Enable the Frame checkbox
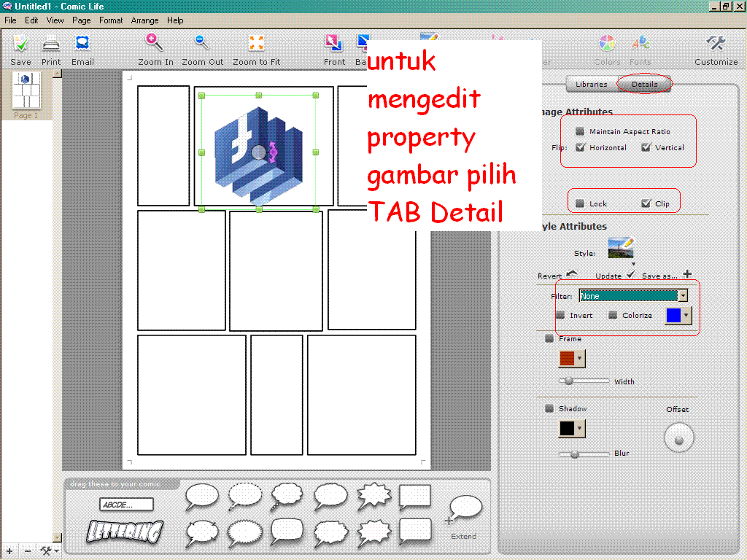The height and width of the screenshot is (560, 747). point(549,338)
